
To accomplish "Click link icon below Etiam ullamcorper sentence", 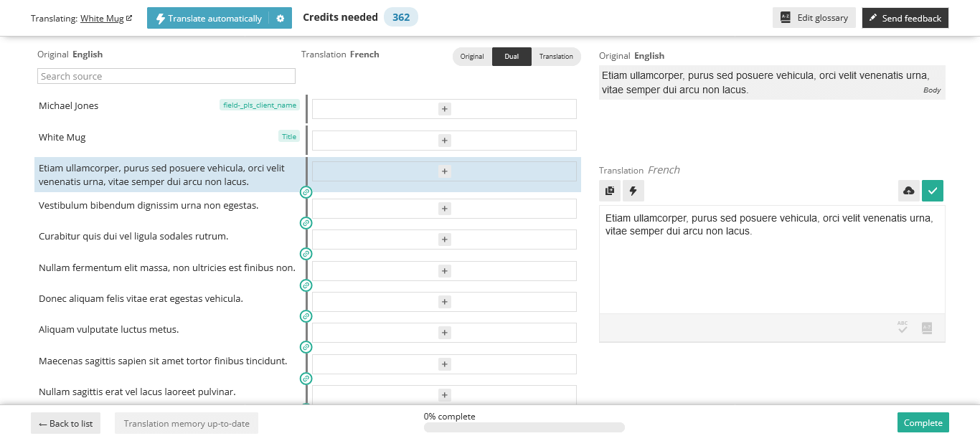I will click(306, 192).
